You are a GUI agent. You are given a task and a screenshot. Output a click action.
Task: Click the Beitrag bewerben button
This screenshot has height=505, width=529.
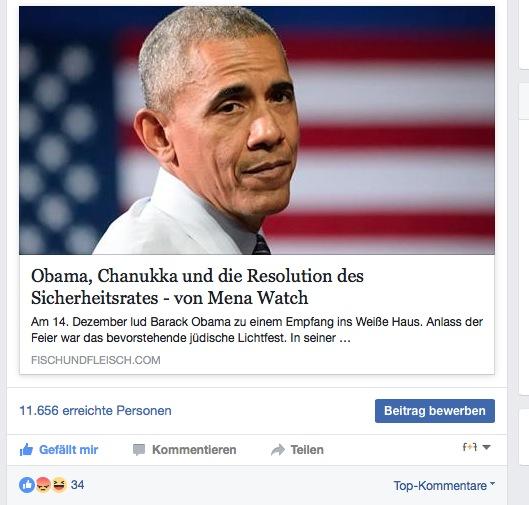pyautogui.click(x=435, y=411)
